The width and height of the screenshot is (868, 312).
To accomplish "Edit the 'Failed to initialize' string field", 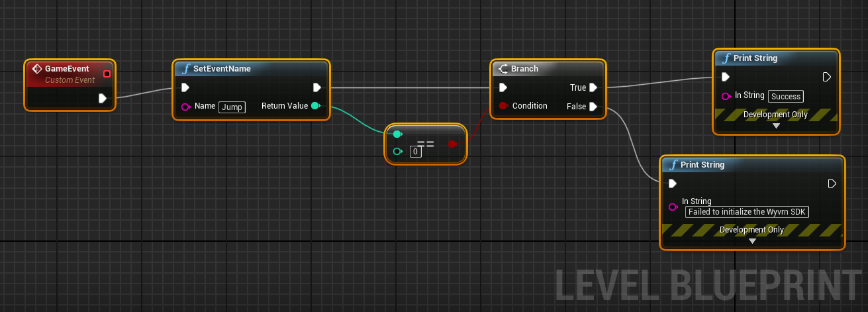I will (x=748, y=212).
